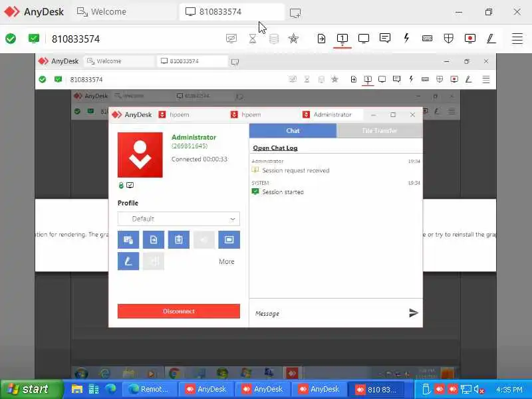Screen dimensions: 532x399
Task: Click the chat icon in the nested AnyDesk toolbar
Action: [x=396, y=79]
